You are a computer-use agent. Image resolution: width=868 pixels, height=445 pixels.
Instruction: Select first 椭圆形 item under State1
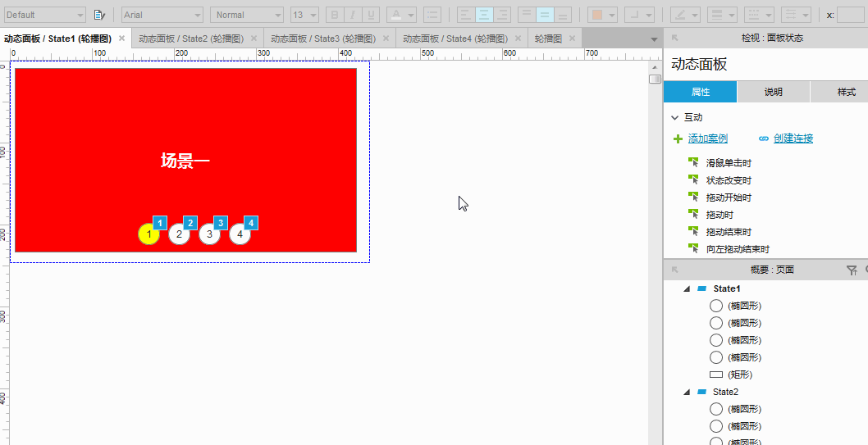(745, 306)
